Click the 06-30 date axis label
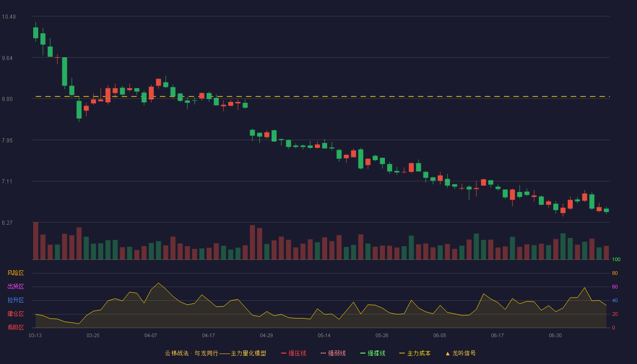 click(555, 335)
